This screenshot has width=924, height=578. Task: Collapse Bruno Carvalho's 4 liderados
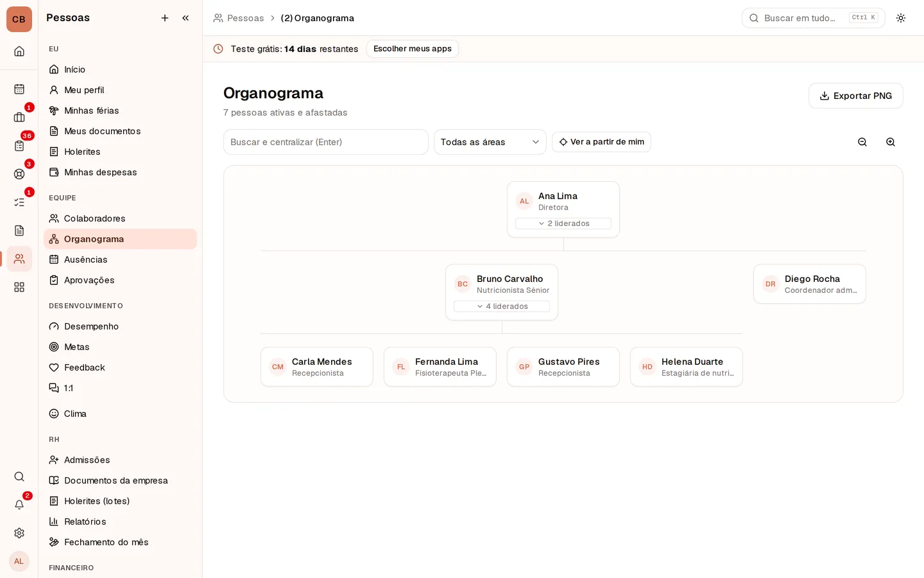point(502,306)
